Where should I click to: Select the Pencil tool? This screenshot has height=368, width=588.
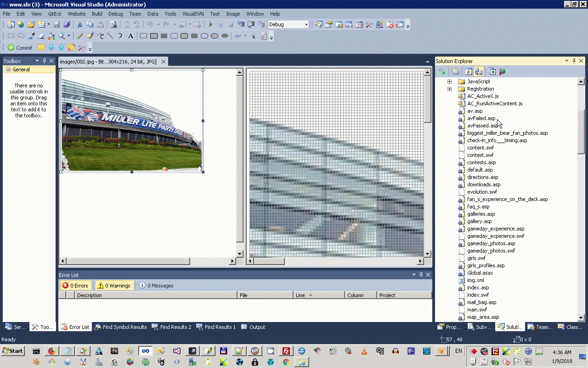80,36
